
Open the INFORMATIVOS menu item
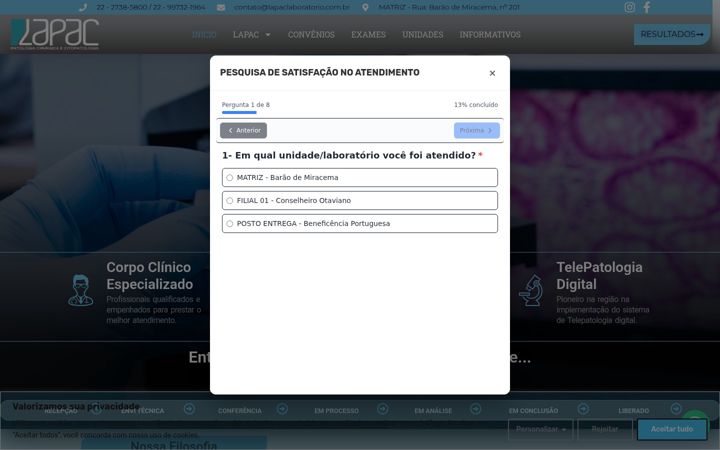(x=490, y=34)
